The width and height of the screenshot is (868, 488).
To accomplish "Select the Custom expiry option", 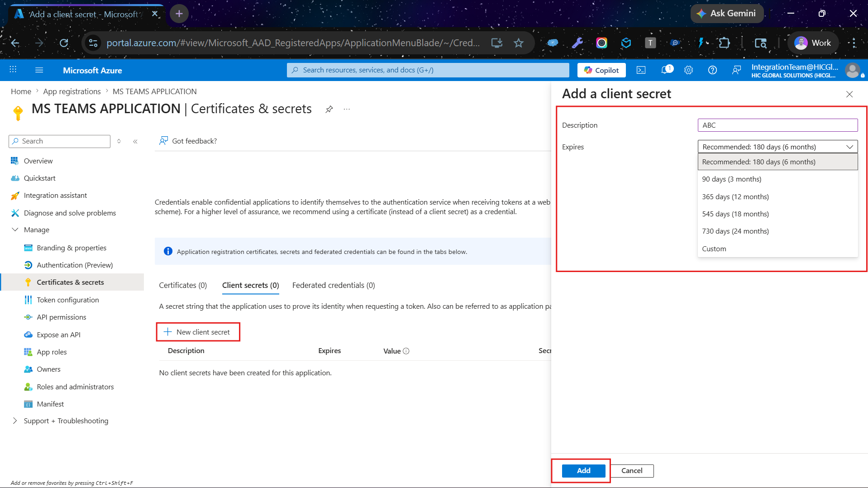I will pos(714,249).
